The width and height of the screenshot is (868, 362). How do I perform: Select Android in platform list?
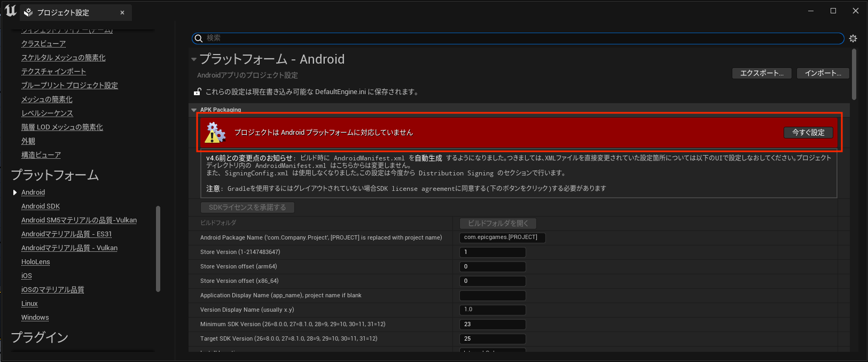(33, 192)
